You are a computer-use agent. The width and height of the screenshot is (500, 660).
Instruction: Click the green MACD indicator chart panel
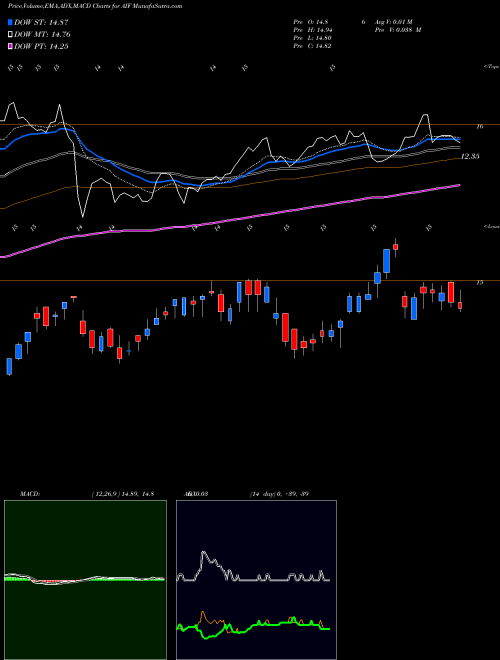pos(85,580)
